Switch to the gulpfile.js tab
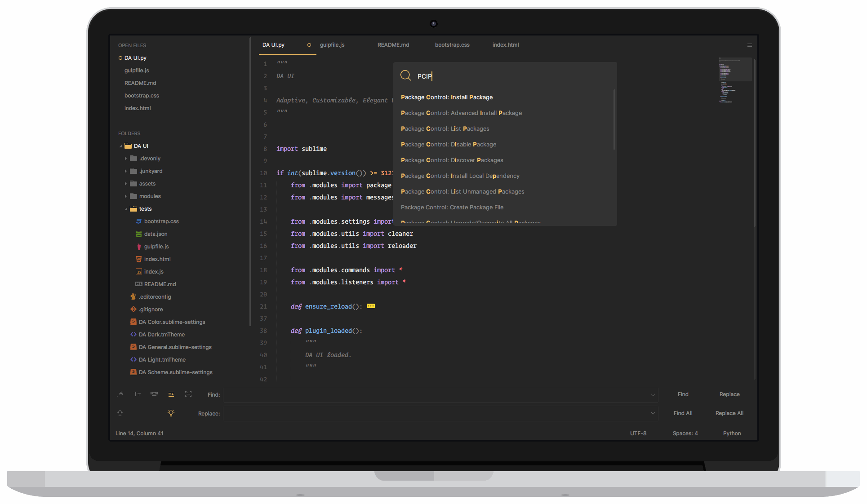This screenshot has height=504, width=867. (332, 45)
